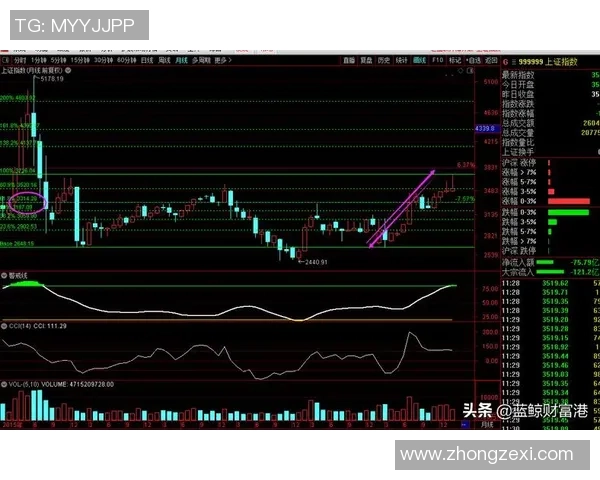Image resolution: width=600 pixels, height=480 pixels.
Task: Switch to the 日线 daily chart tab
Action: [x=146, y=60]
